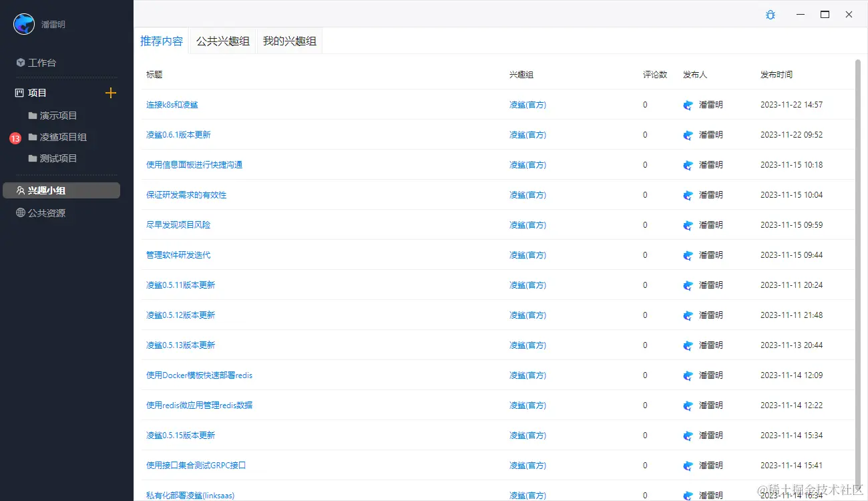Click the orange plus icon beside 项目
The height and width of the screenshot is (501, 868).
point(111,93)
